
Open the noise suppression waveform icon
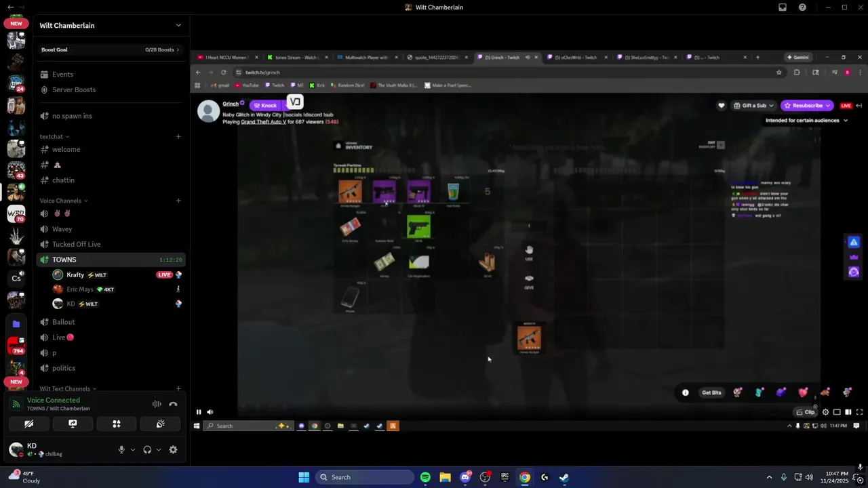click(157, 404)
